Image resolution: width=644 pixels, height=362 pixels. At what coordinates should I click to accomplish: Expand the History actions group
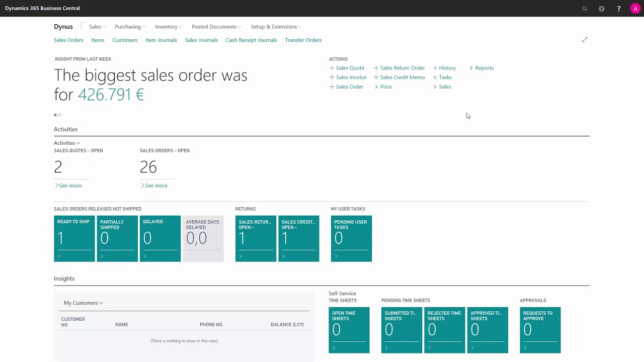tap(445, 68)
